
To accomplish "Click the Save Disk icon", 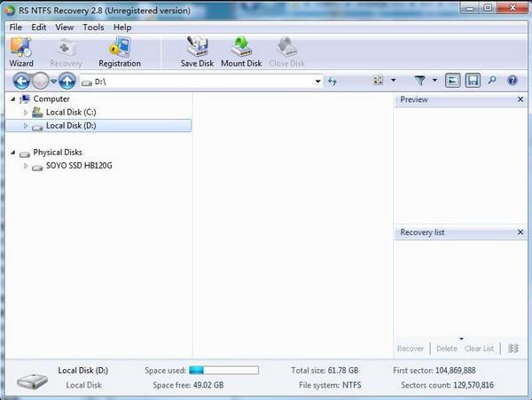I will (x=197, y=51).
